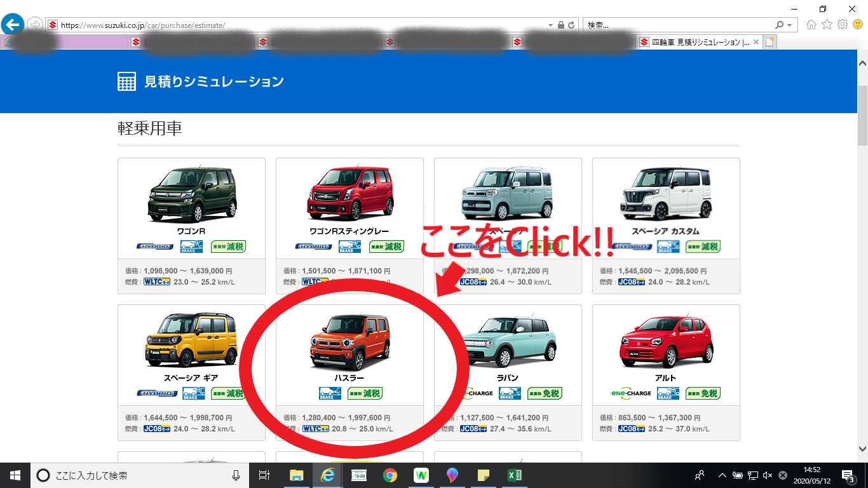Click the 見積りシミュレーション page heading

[214, 81]
